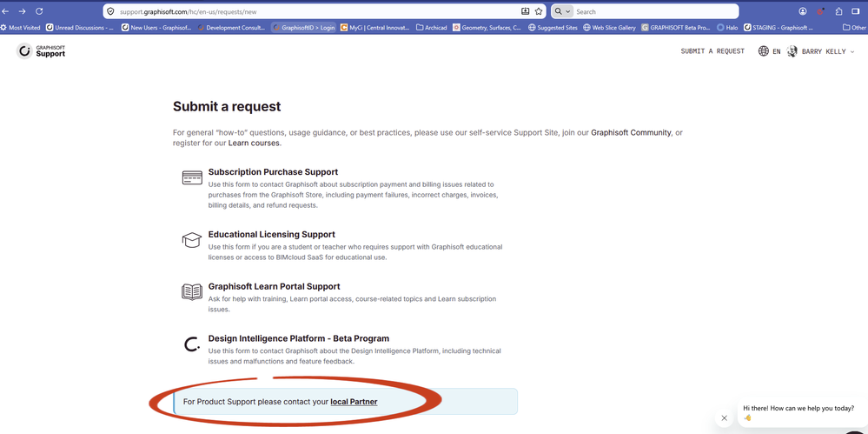Viewport: 868px width, 434px height.
Task: Open the STAGING - Graphisoft bookmark
Action: (x=779, y=27)
